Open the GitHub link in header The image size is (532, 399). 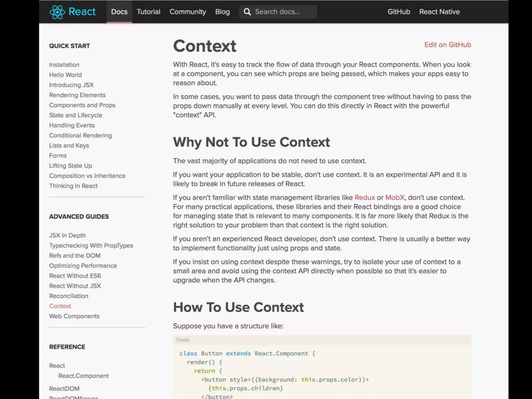pyautogui.click(x=399, y=12)
